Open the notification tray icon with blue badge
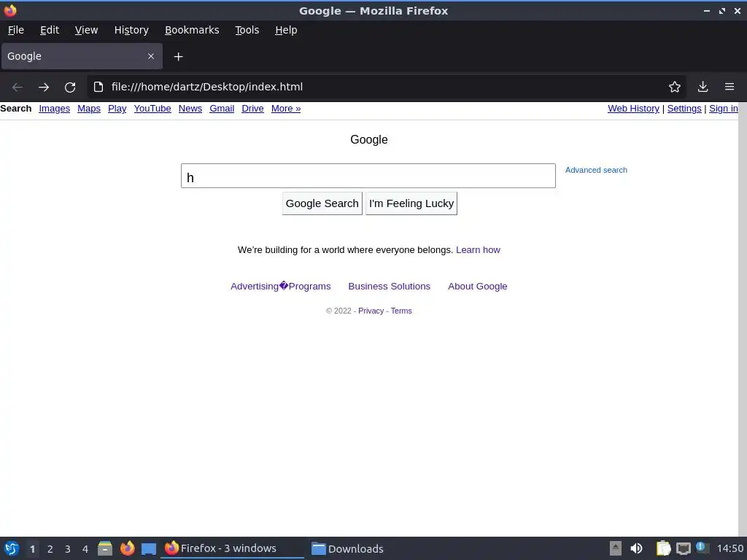The image size is (747, 560). (x=703, y=548)
